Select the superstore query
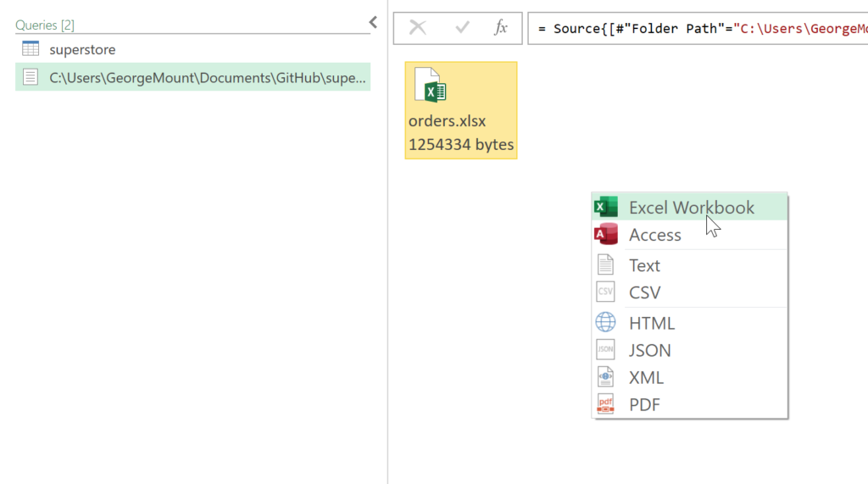 point(82,49)
